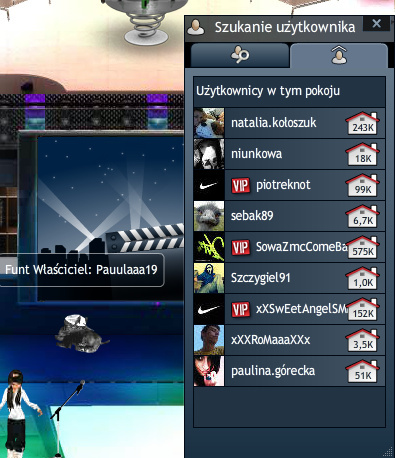This screenshot has width=395, height=458.
Task: Select the users-in-room tab
Action: (x=339, y=55)
